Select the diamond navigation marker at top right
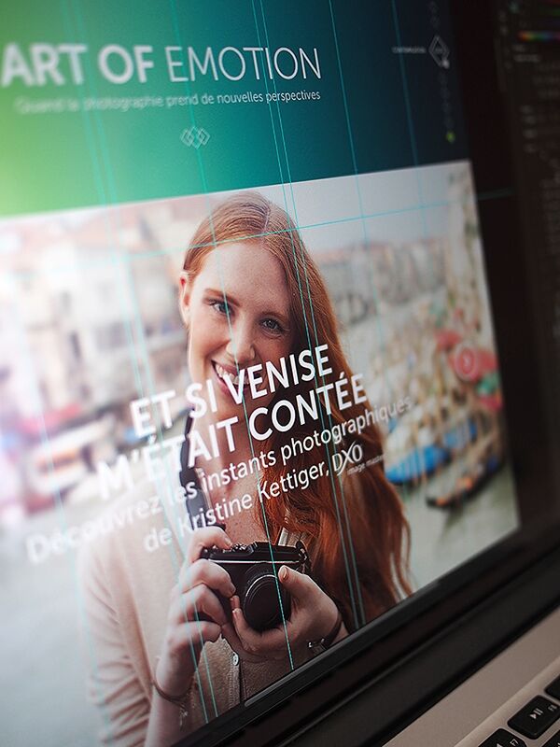 click(x=439, y=50)
